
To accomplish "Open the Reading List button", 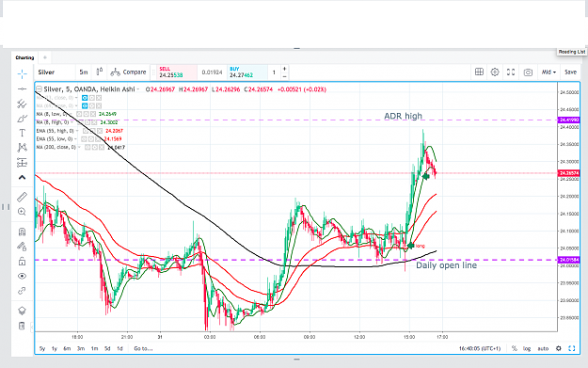I will point(571,52).
